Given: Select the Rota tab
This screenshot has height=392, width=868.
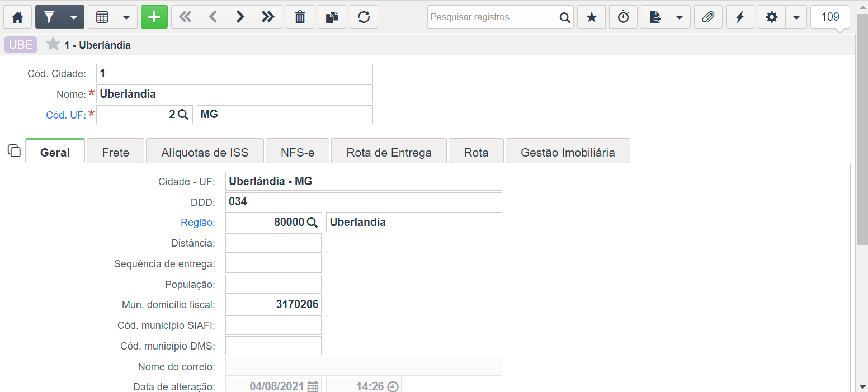Looking at the screenshot, I should click(x=476, y=152).
